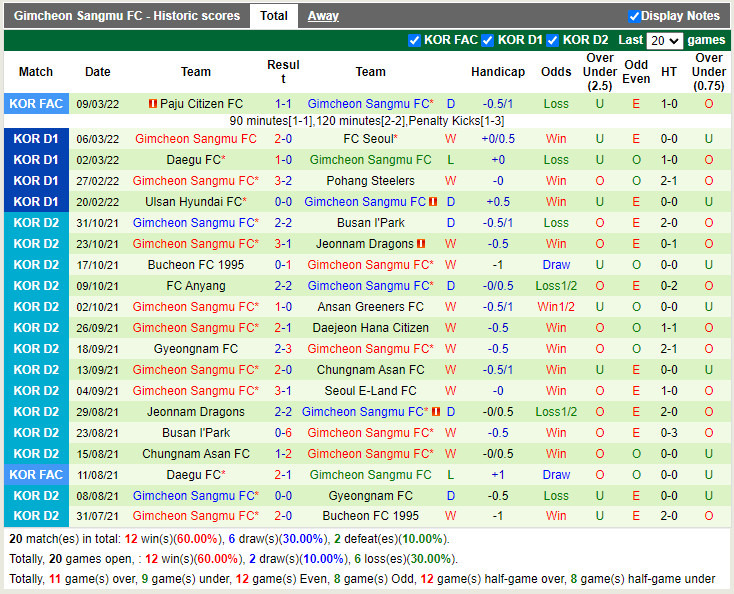
Task: Click the Ansan Greeners FC team name
Action: pos(370,307)
